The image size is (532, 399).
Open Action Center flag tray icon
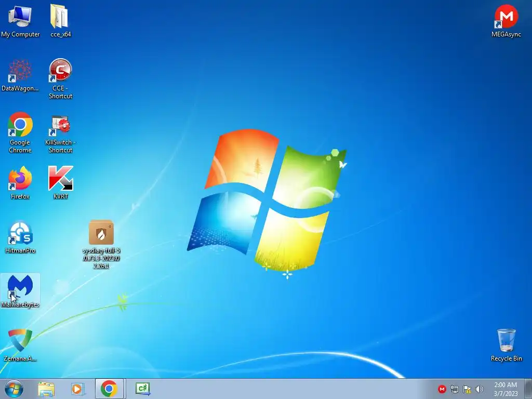point(467,389)
